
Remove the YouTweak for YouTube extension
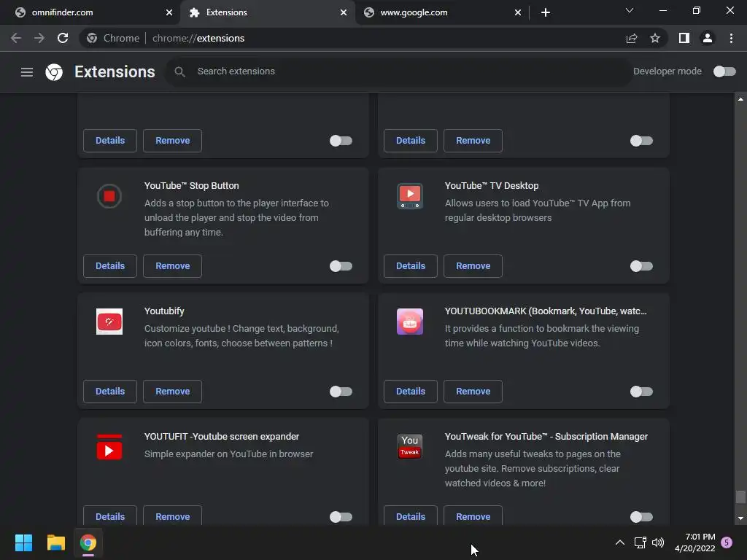pyautogui.click(x=473, y=516)
